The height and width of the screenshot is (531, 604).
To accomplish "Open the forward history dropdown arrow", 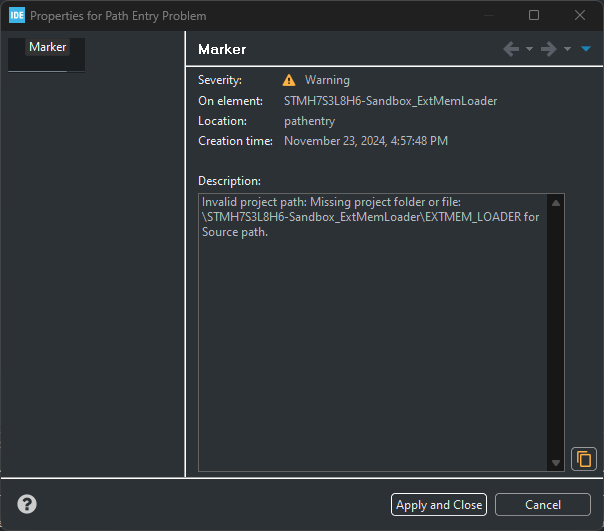I will coord(567,49).
